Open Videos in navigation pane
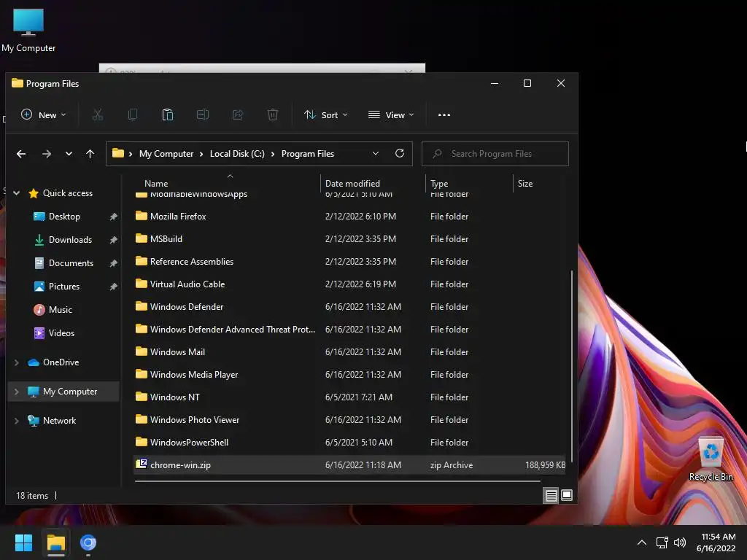Viewport: 747px width, 560px height. point(61,332)
